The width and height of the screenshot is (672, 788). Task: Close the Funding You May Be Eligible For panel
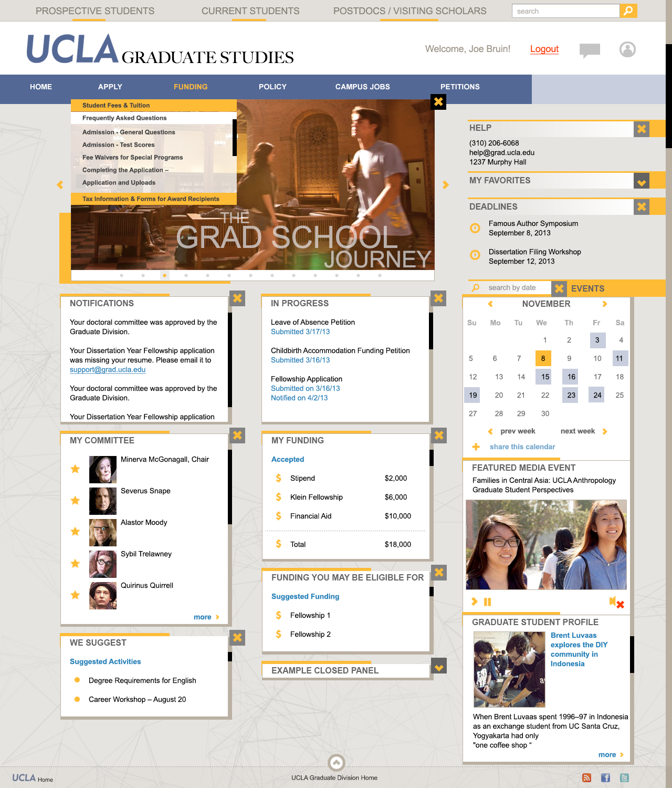pyautogui.click(x=439, y=573)
